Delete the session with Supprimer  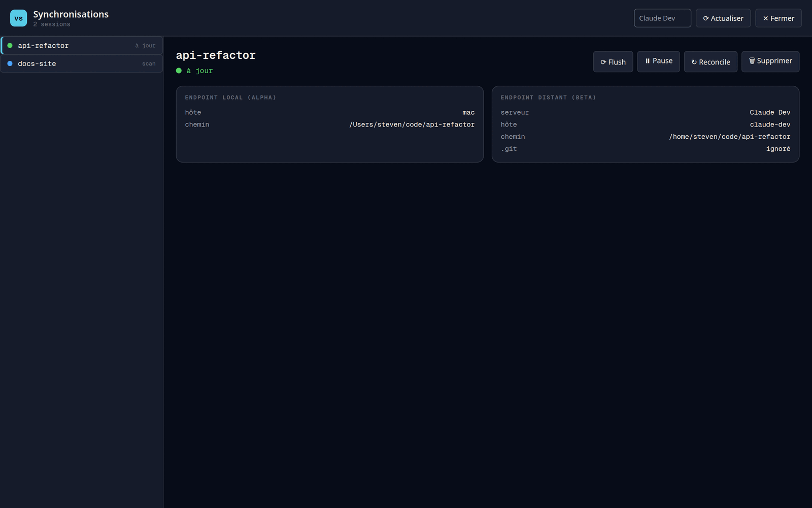[x=770, y=61]
